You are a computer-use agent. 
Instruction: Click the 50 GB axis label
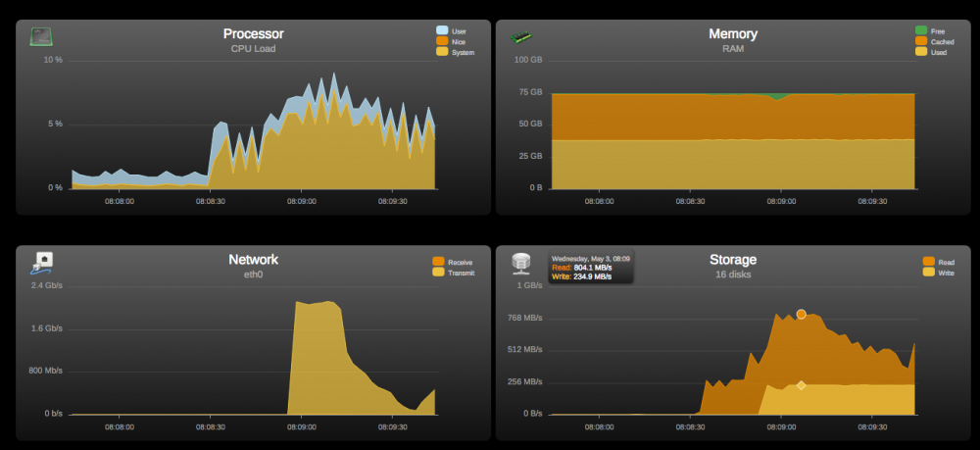pos(530,124)
